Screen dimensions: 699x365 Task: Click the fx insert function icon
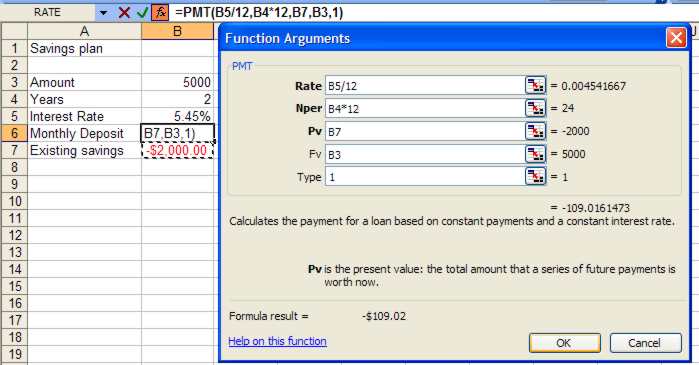coord(160,12)
